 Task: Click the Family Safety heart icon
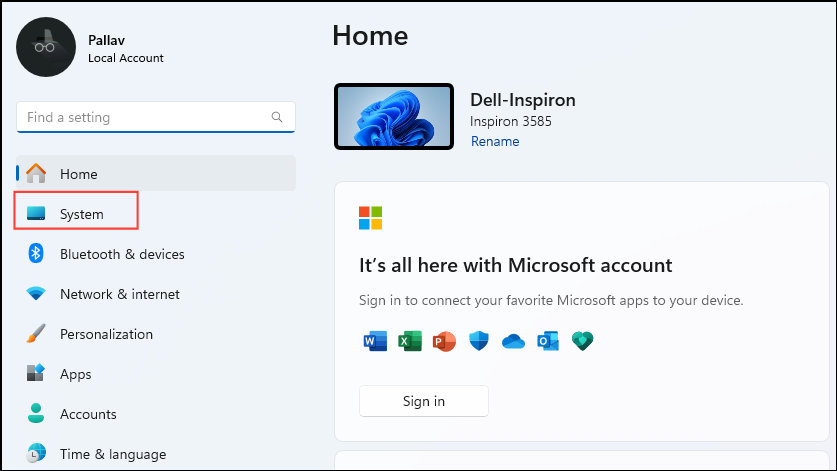click(x=582, y=341)
